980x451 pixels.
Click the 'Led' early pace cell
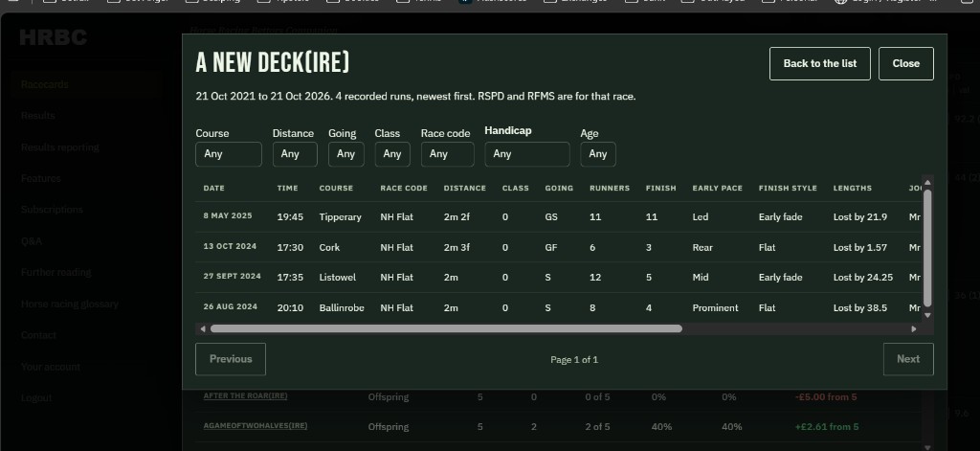700,217
